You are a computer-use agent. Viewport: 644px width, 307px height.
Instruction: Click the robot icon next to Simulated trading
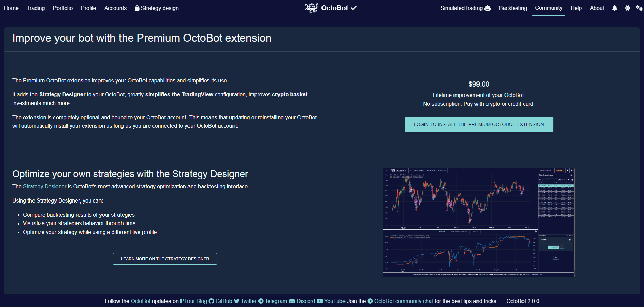488,8
